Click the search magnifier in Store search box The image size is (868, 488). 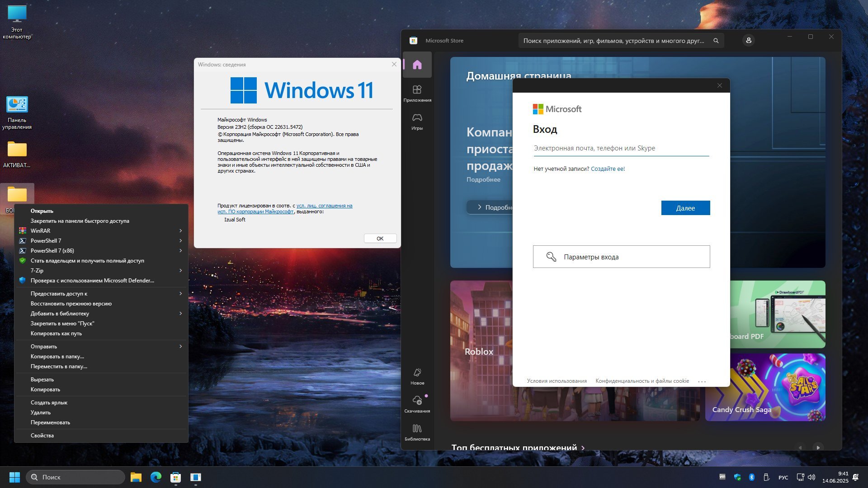[716, 41]
